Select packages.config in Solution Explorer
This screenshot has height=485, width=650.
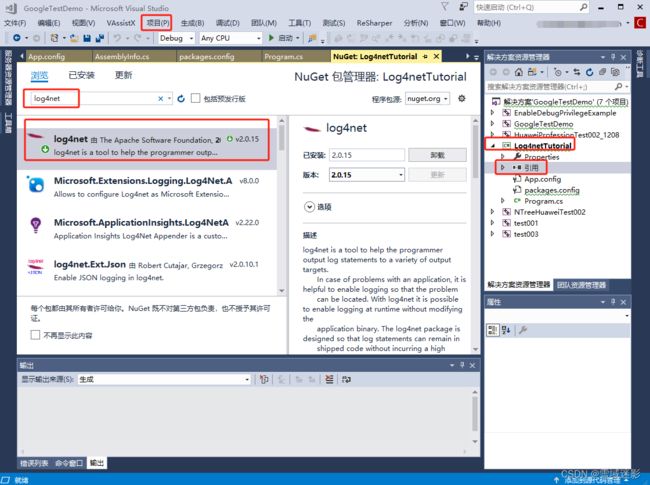point(552,190)
